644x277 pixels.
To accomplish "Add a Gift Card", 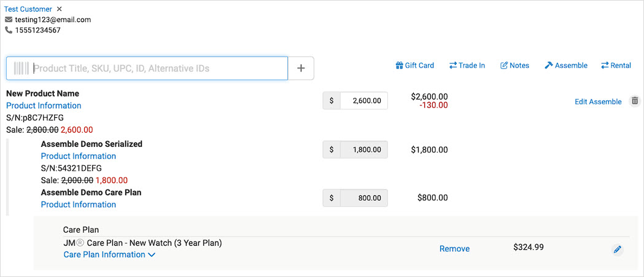I will 415,65.
